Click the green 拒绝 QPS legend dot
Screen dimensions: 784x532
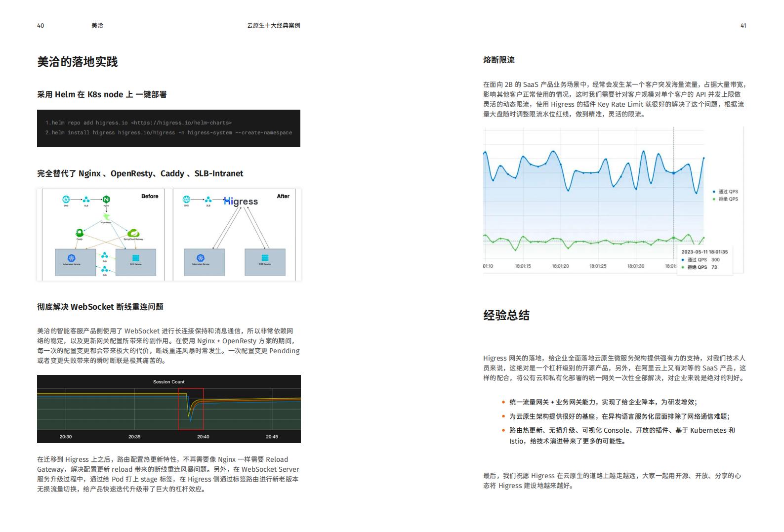click(x=714, y=199)
